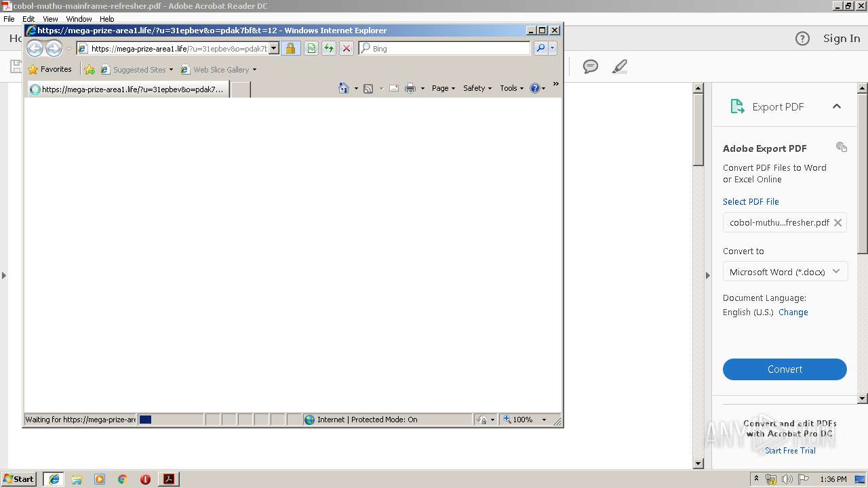Go back in Internet Explorer
The image size is (868, 488).
click(35, 48)
